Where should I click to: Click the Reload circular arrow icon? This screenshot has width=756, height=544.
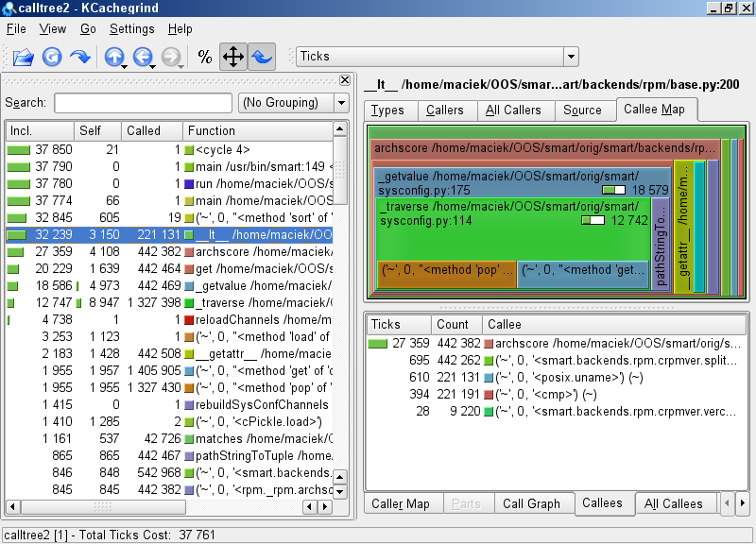pos(52,58)
